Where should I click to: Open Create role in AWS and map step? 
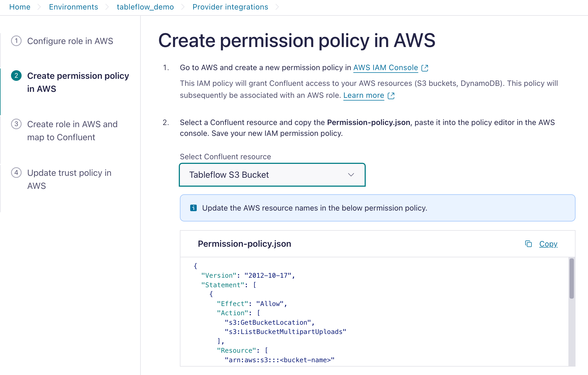pyautogui.click(x=72, y=131)
